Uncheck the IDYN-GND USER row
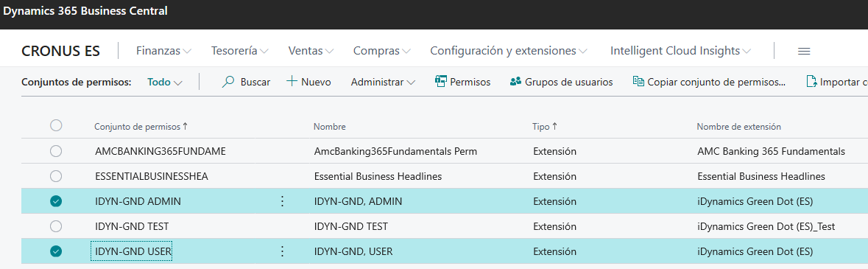 (56, 251)
